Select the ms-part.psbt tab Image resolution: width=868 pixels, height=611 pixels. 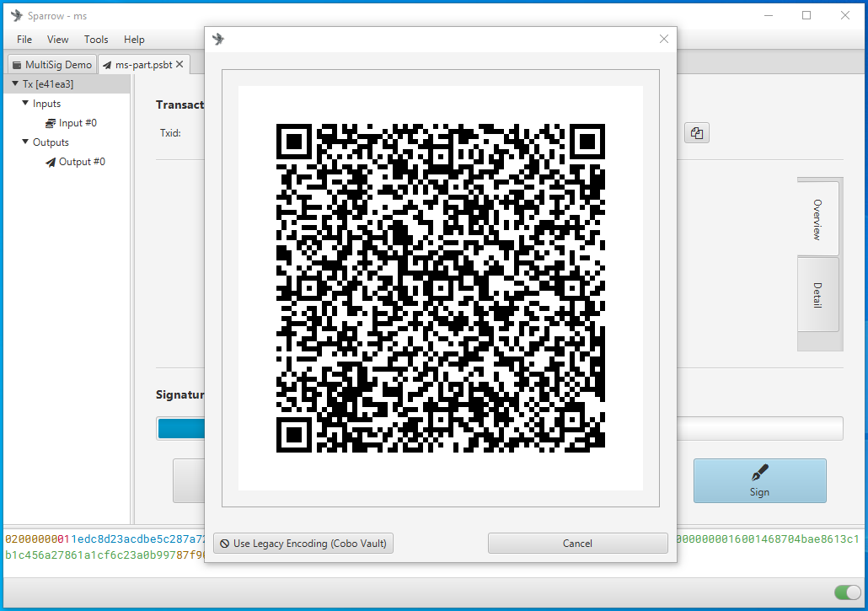click(143, 65)
